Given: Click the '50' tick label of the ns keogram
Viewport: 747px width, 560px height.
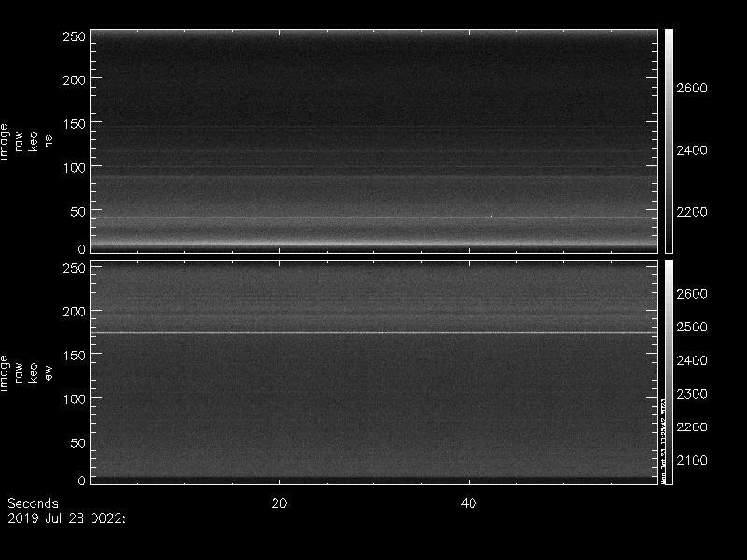Looking at the screenshot, I should (78, 212).
